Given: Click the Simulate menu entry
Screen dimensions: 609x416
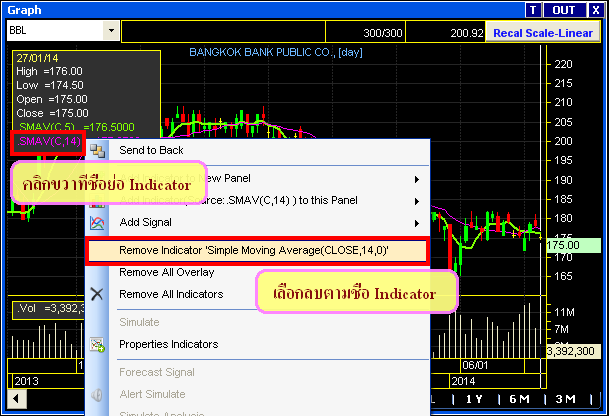Looking at the screenshot, I should click(x=139, y=322).
